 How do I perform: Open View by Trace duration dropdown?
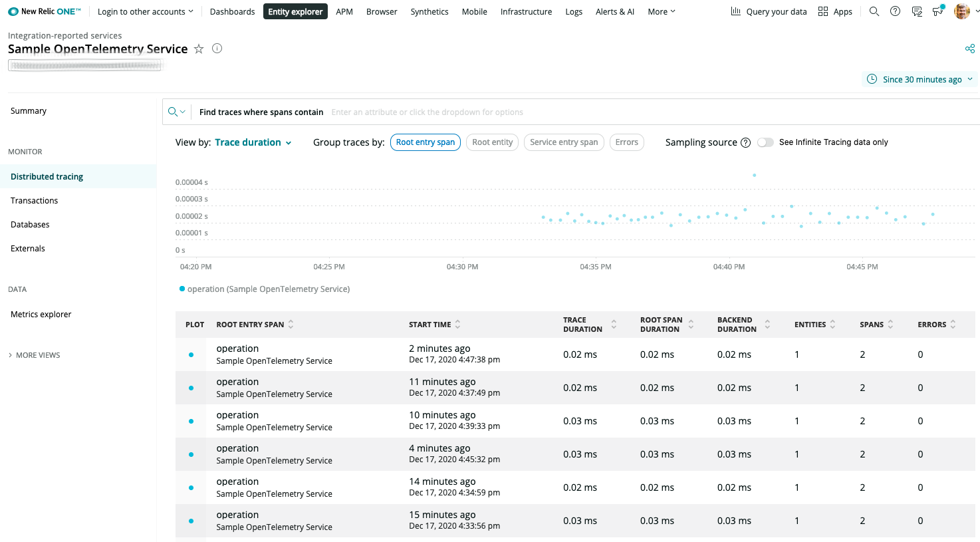click(x=253, y=142)
